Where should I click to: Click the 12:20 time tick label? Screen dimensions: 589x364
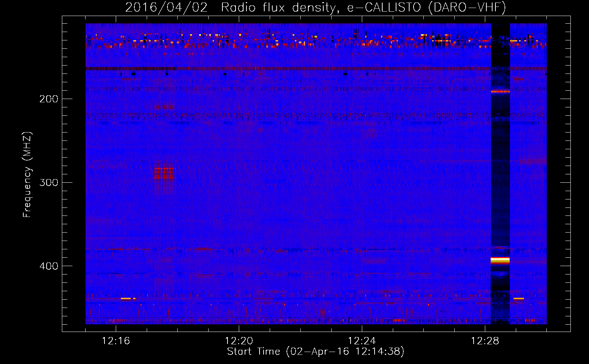point(239,341)
